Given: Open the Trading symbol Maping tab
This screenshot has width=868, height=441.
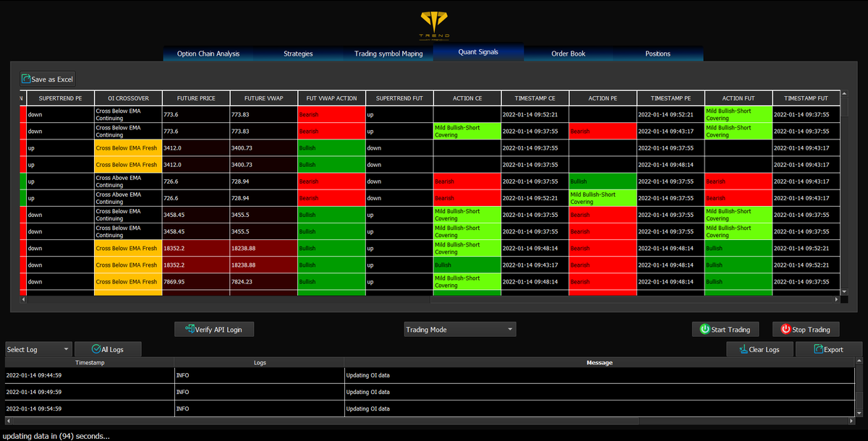Looking at the screenshot, I should [x=388, y=53].
